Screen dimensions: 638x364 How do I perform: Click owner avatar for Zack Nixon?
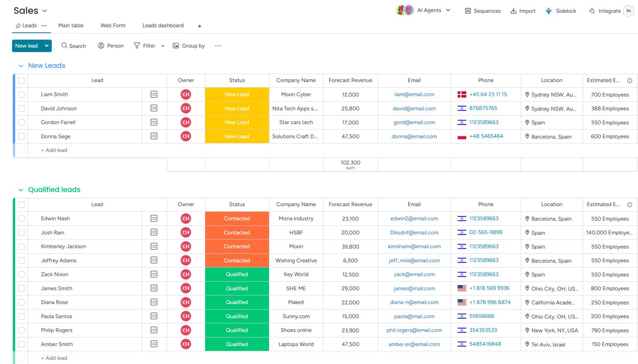tap(186, 274)
